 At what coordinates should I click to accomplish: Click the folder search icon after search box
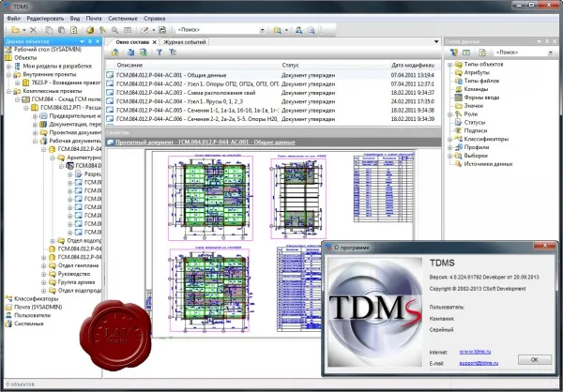(278, 30)
